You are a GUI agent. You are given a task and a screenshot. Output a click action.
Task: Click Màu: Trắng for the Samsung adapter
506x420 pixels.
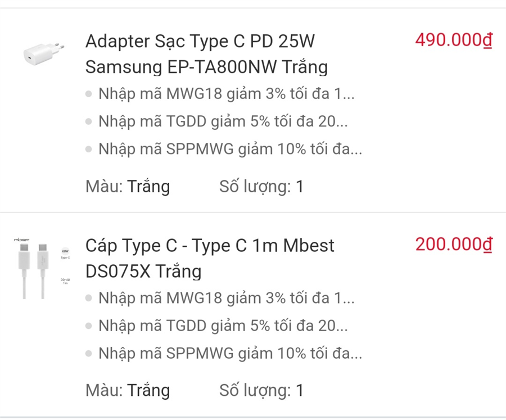(x=128, y=186)
